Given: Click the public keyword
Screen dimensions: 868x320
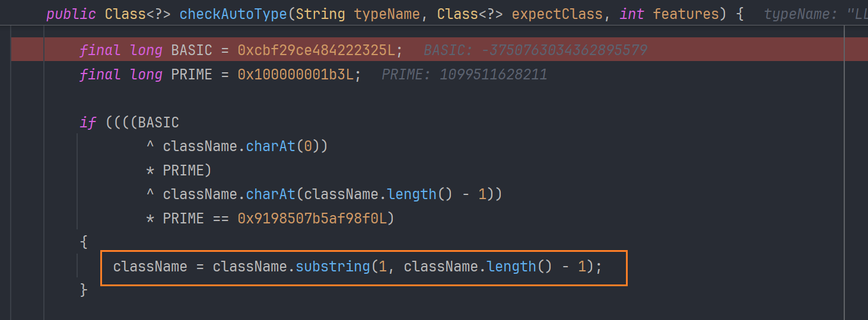Looking at the screenshot, I should (71, 13).
